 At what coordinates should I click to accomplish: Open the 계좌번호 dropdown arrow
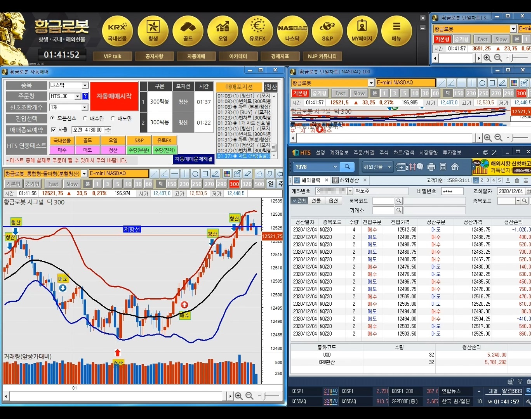(x=350, y=191)
